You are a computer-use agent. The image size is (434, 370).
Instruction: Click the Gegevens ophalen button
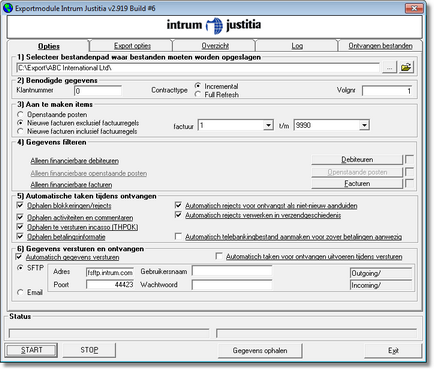[260, 350]
